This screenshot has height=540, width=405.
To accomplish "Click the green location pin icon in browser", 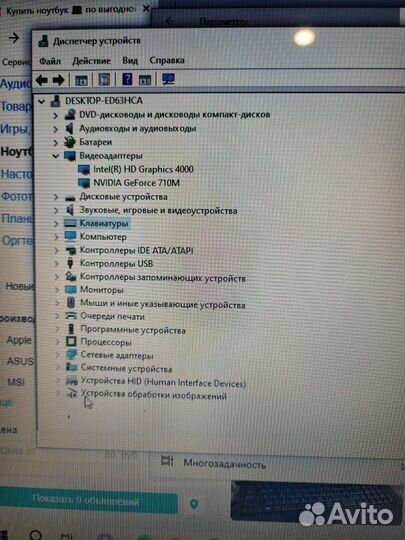I will pos(194,505).
